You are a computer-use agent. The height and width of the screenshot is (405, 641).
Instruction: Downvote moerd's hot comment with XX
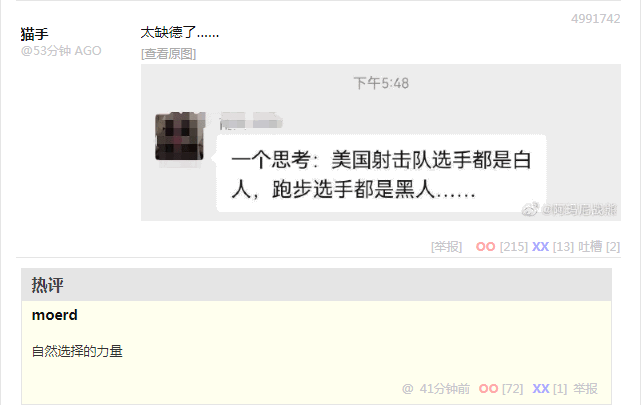[540, 389]
